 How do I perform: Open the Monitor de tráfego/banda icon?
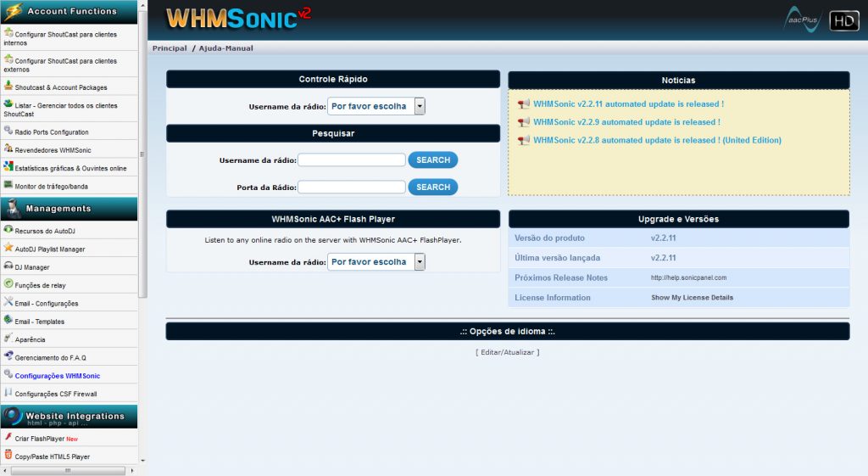click(x=8, y=185)
